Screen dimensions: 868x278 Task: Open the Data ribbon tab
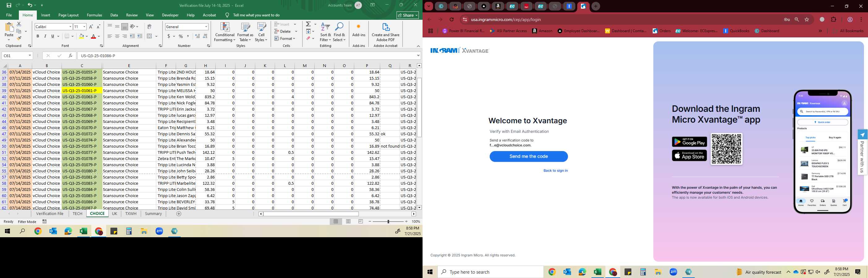coord(114,15)
